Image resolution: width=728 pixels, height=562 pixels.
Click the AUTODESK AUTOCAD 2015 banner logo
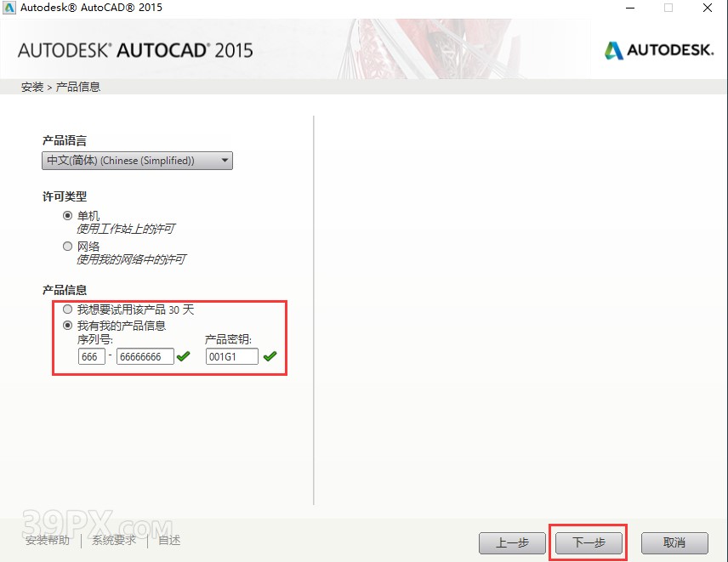136,49
